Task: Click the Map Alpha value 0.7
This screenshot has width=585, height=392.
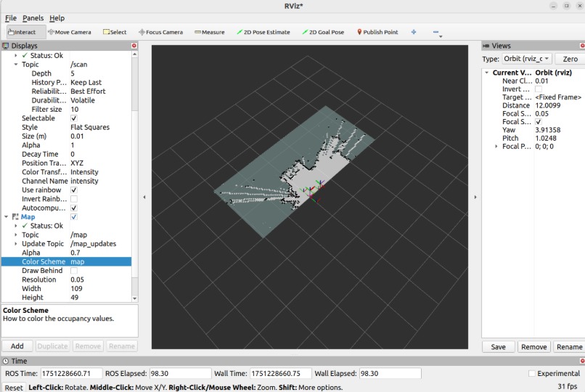Action: point(75,253)
